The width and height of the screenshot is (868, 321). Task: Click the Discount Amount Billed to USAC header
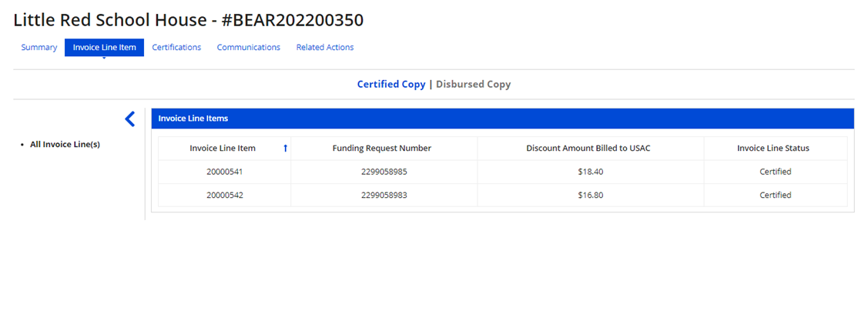pyautogui.click(x=588, y=149)
